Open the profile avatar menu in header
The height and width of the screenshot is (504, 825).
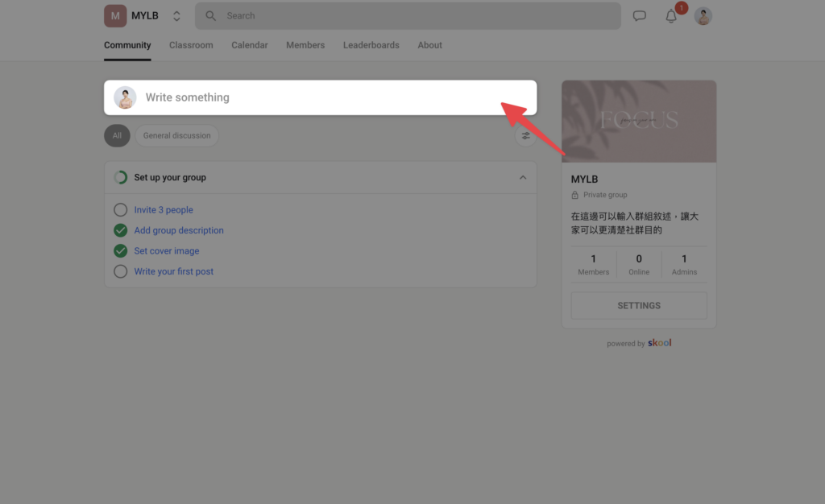(x=703, y=16)
